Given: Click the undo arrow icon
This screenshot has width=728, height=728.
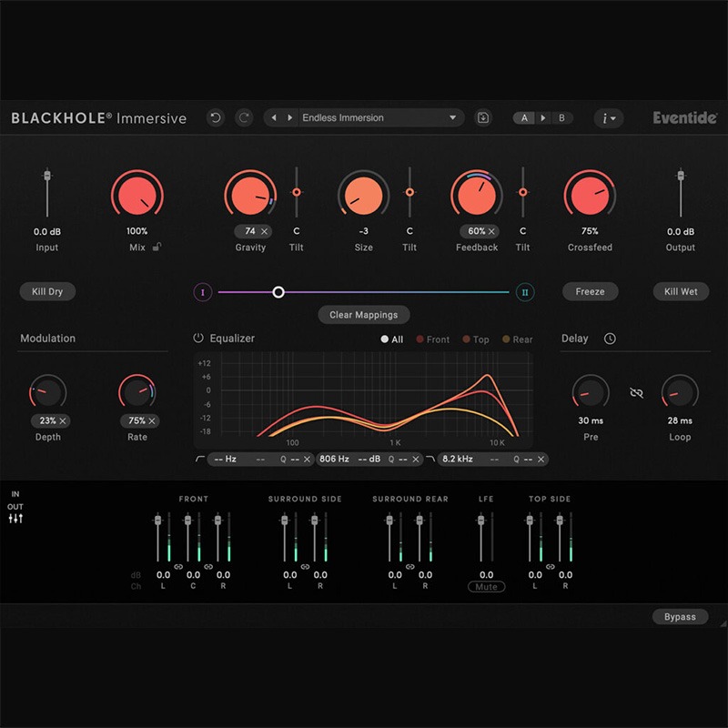Looking at the screenshot, I should tap(216, 118).
